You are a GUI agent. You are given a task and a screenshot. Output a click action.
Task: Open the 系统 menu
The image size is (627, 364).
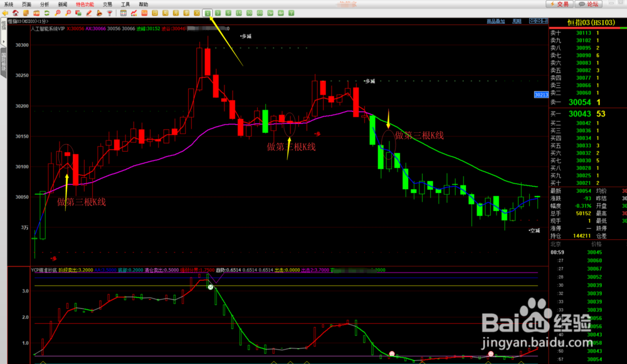tap(9, 4)
